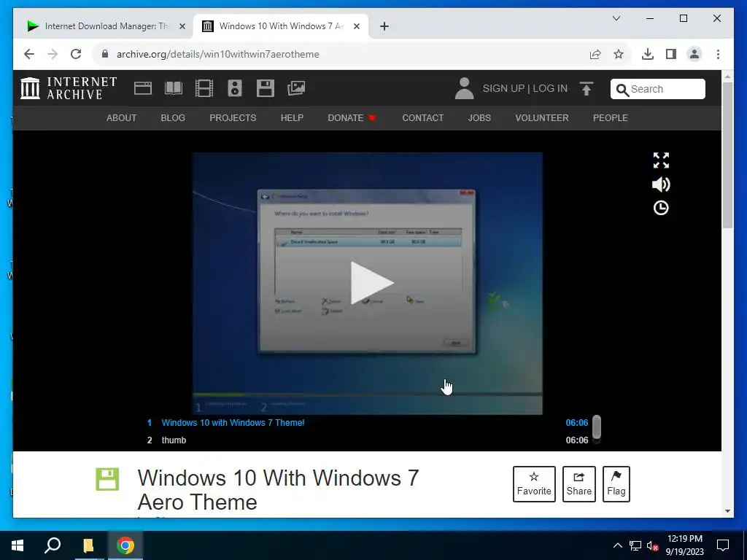Open the Windows Start menu

[x=18, y=545]
